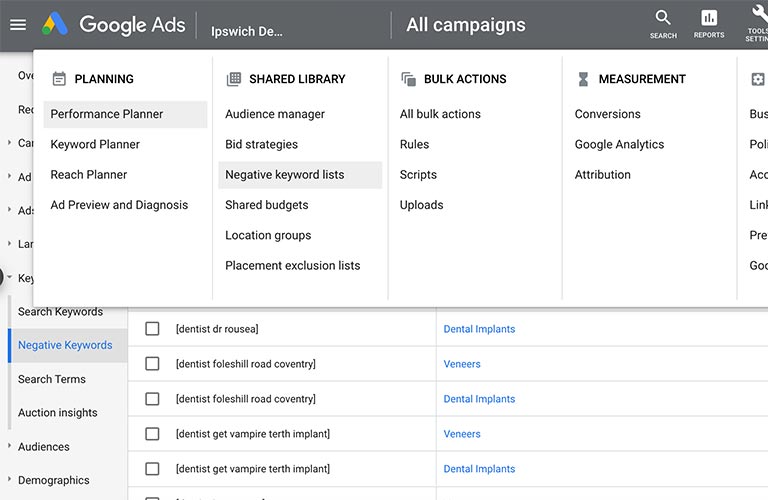Open Conversions under Measurement
The height and width of the screenshot is (500, 768).
coord(607,114)
